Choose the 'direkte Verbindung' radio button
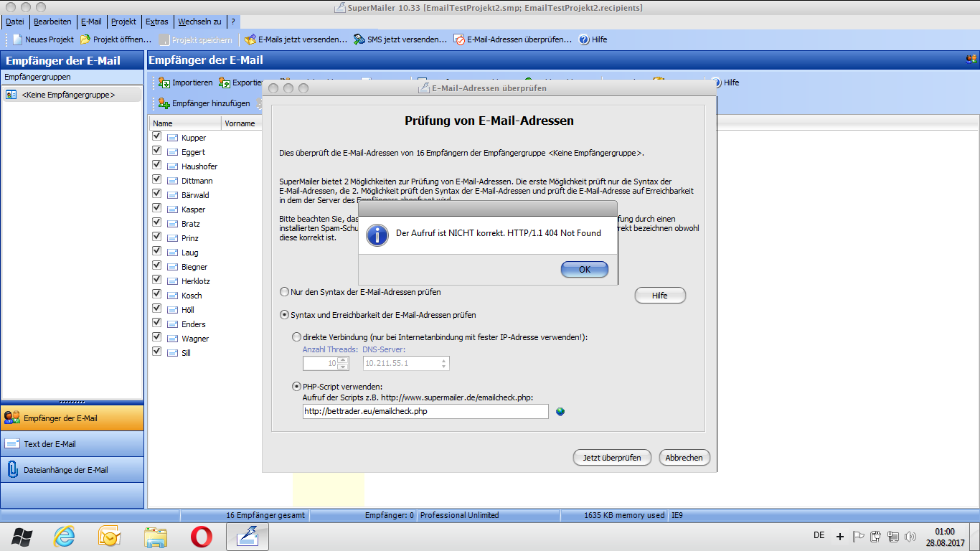Viewport: 980px width, 551px height. pos(297,337)
